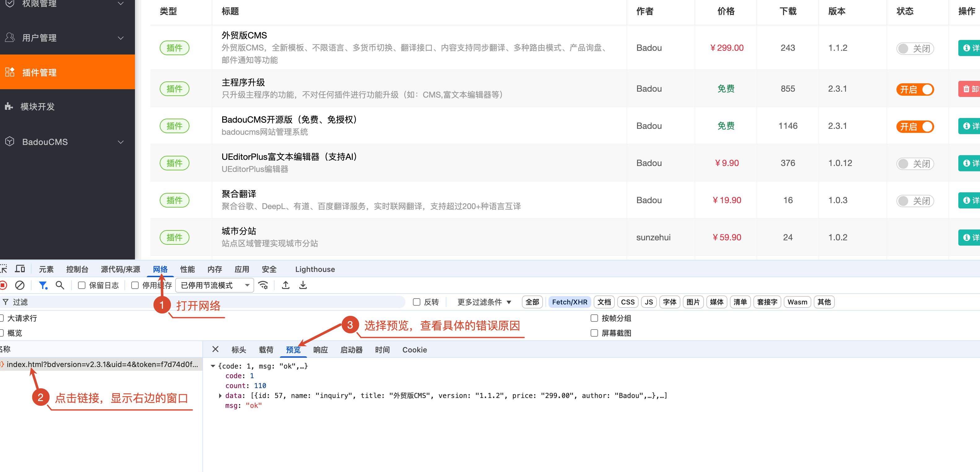Click the 用户管理 user icon in sidebar
The height and width of the screenshot is (472, 980).
pyautogui.click(x=10, y=37)
